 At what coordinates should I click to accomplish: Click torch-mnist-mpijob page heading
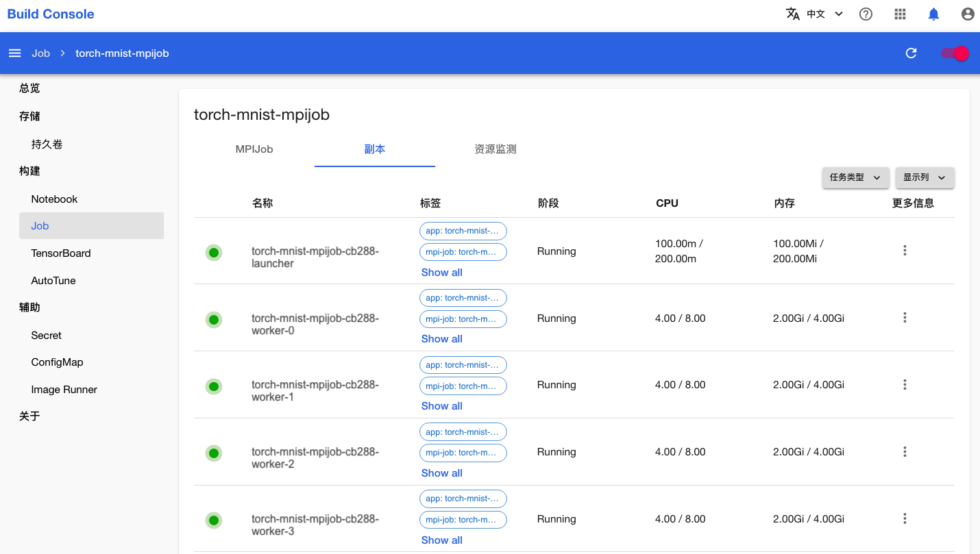262,114
